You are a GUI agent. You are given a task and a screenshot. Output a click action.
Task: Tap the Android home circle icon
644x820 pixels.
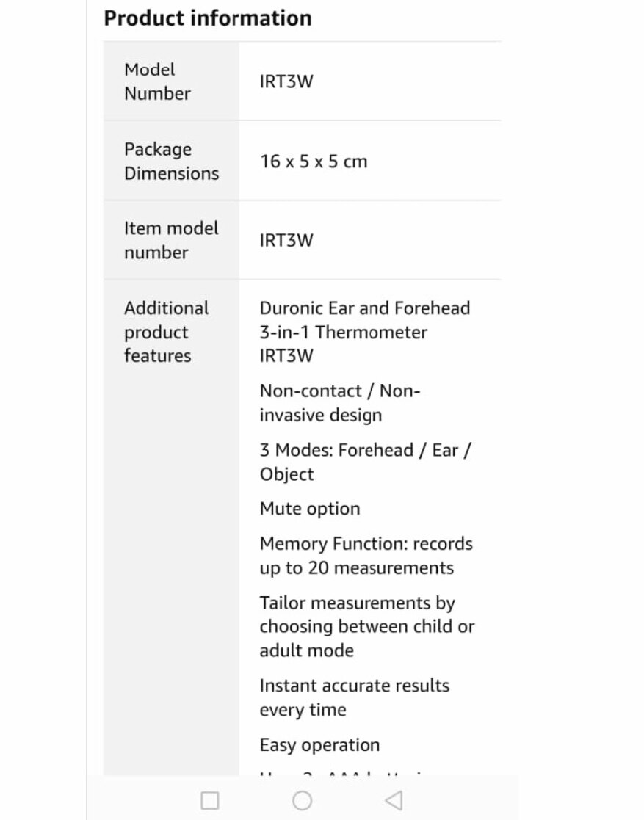(303, 800)
